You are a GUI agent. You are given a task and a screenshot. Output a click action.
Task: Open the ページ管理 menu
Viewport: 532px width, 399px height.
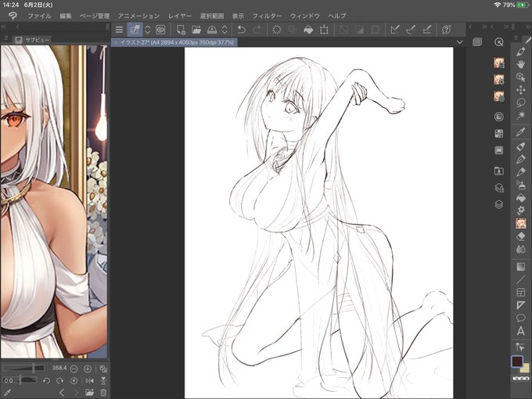95,16
